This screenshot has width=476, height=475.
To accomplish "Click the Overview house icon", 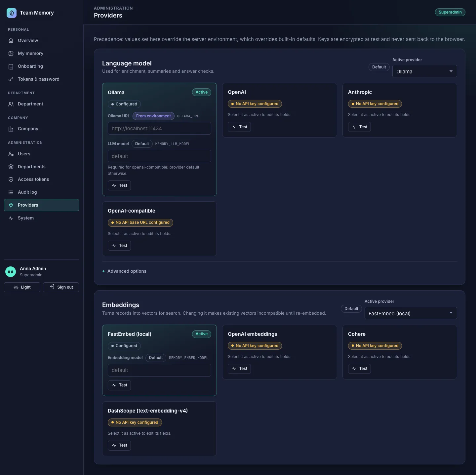I will click(x=11, y=41).
